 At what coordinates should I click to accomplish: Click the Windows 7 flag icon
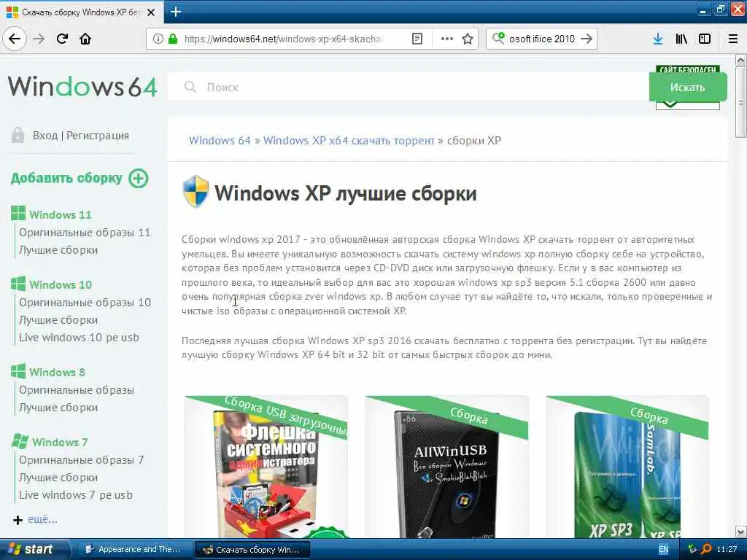pyautogui.click(x=20, y=441)
